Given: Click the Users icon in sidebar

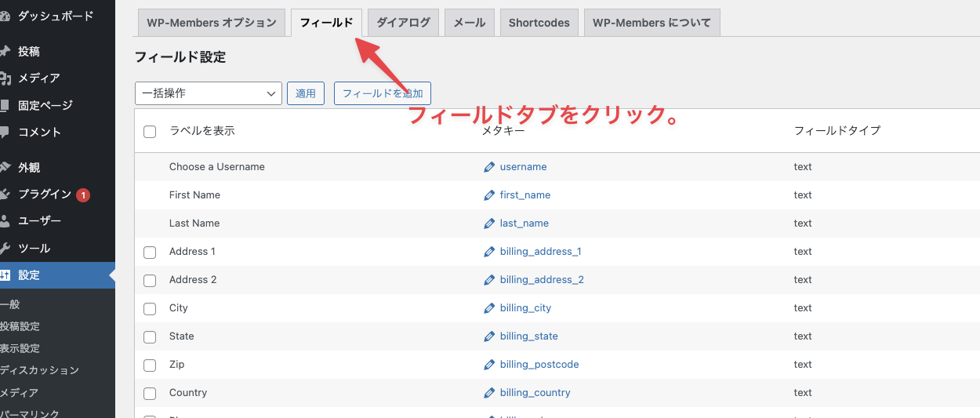Looking at the screenshot, I should [5, 221].
